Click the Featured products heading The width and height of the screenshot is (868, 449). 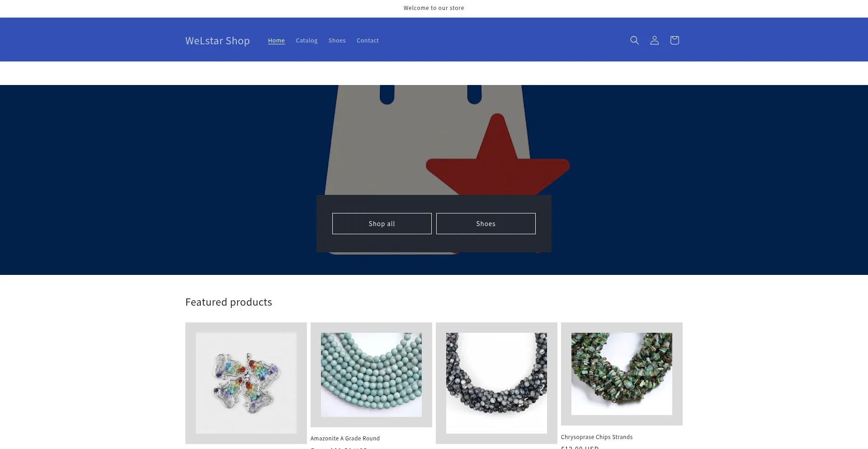229,302
